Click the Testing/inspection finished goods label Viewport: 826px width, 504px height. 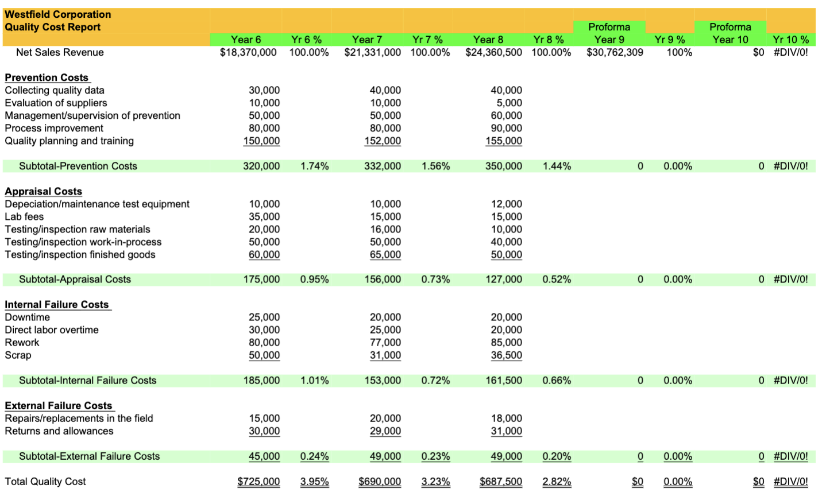pos(72,254)
